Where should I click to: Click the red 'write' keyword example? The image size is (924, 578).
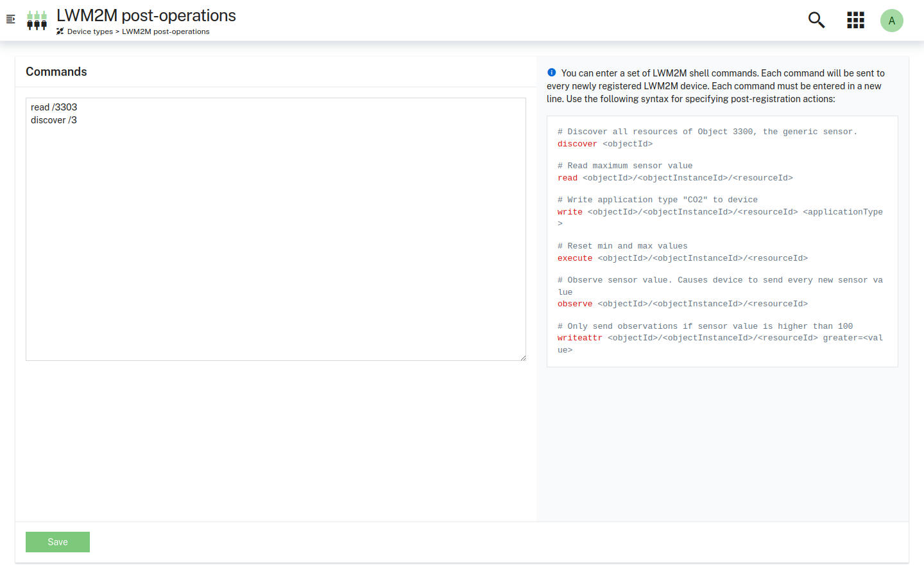pyautogui.click(x=570, y=212)
